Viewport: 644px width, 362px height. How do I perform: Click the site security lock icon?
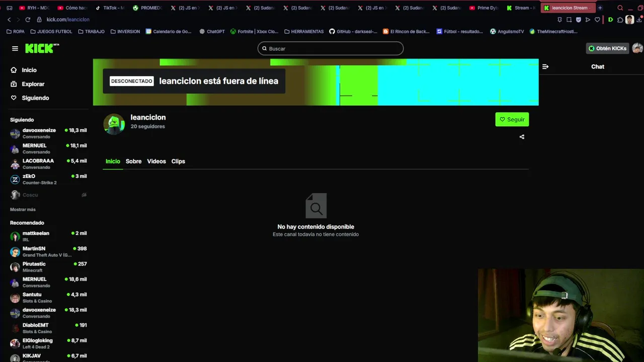coord(39,19)
